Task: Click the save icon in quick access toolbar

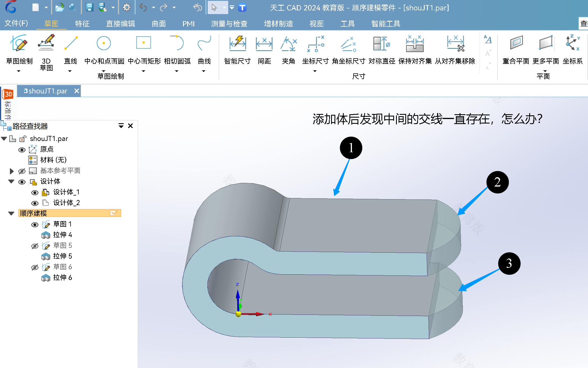Action: click(89, 7)
